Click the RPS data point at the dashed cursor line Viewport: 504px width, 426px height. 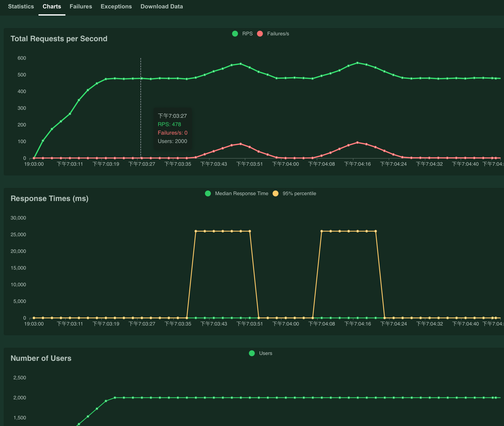(142, 78)
